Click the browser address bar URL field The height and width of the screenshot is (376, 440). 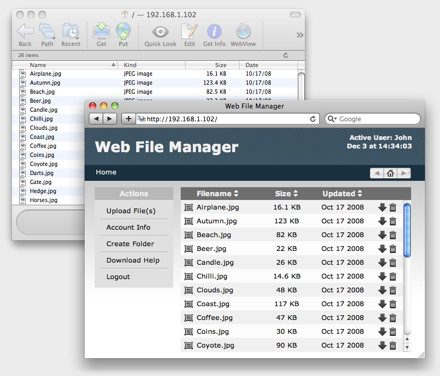(x=223, y=119)
